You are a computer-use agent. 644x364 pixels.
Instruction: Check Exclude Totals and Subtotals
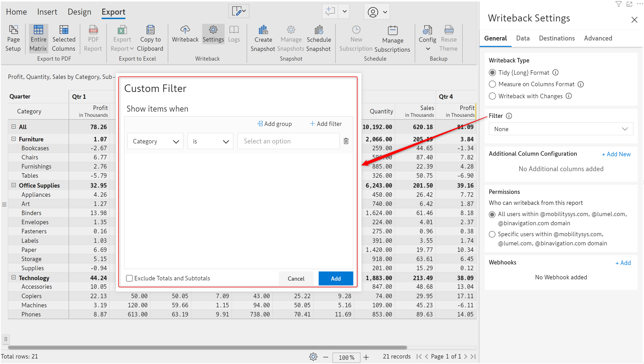(129, 278)
